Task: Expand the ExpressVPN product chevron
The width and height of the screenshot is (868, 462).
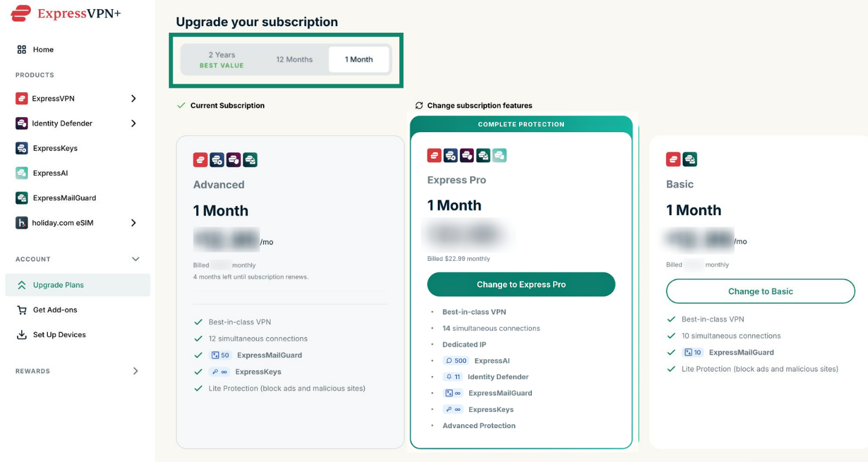Action: (x=133, y=98)
